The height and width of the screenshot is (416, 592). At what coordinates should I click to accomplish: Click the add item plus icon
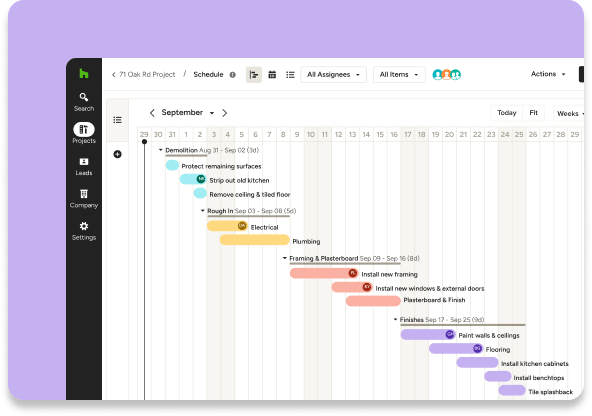coord(117,154)
